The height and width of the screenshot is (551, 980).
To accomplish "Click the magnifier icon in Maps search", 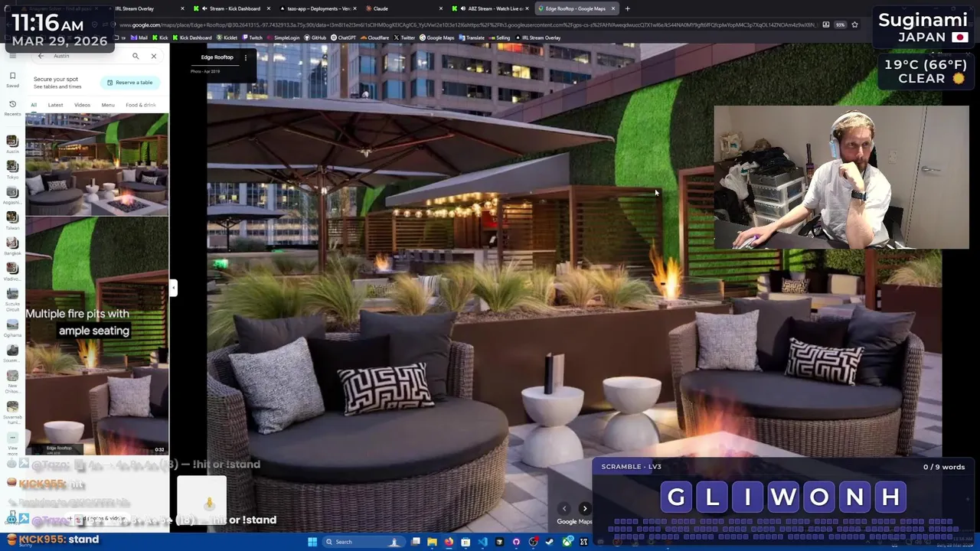I will tap(136, 56).
